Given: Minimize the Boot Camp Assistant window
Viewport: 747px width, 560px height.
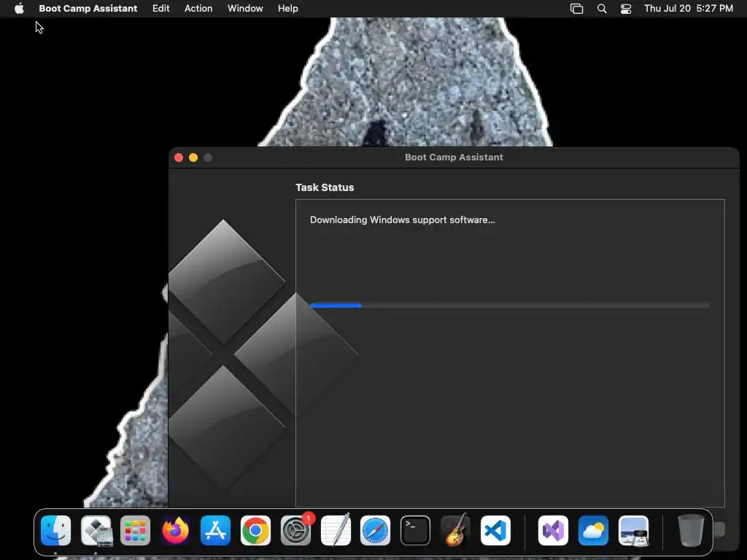Looking at the screenshot, I should click(193, 157).
